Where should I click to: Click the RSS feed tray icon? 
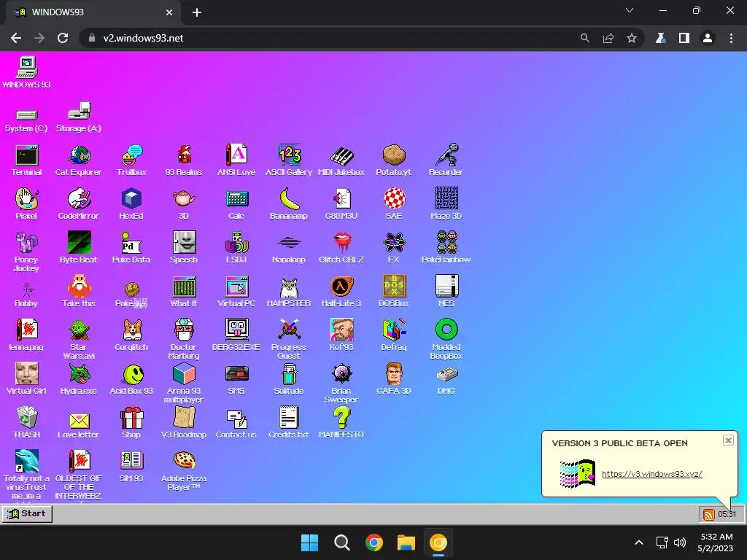[x=709, y=514]
